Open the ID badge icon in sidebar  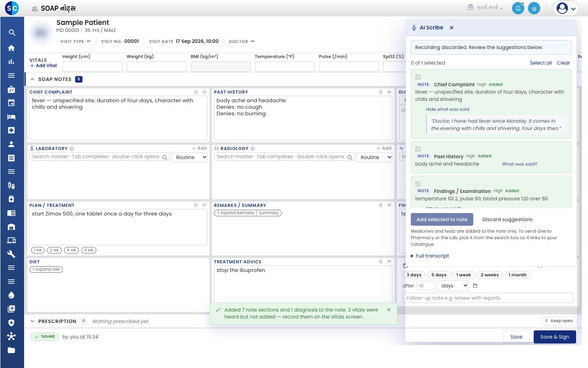point(11,89)
